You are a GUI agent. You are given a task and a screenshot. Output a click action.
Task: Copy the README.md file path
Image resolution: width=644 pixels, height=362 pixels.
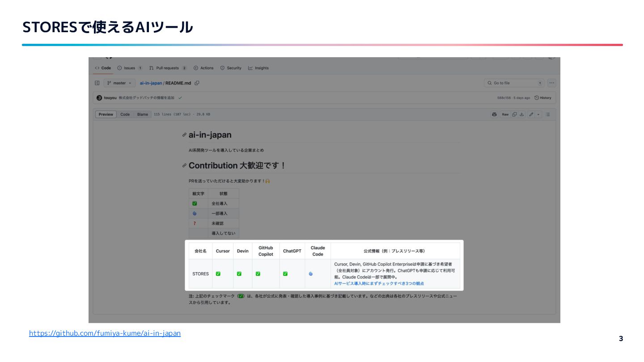[197, 83]
